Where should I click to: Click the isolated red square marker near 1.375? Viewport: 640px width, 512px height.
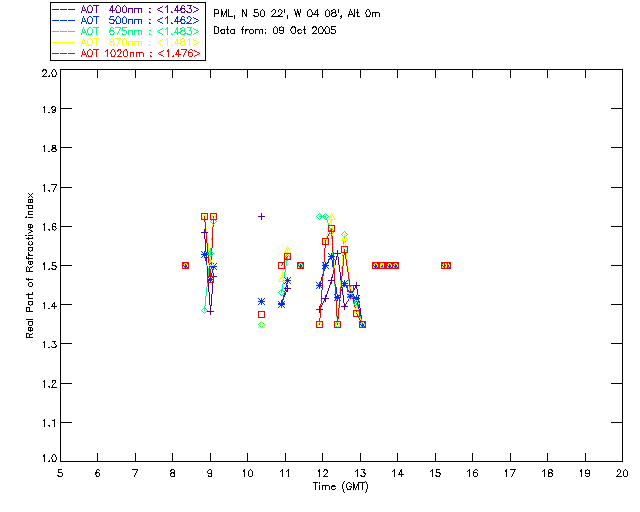point(261,314)
